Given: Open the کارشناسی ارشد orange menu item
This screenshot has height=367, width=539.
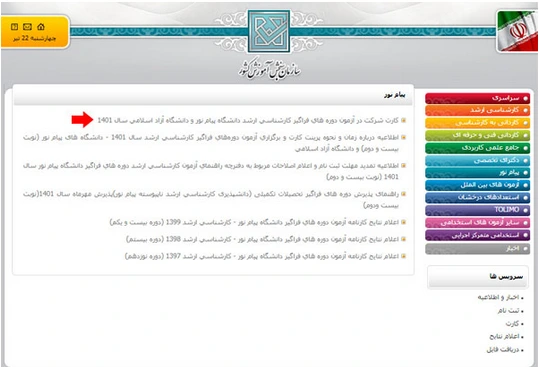Looking at the screenshot, I should point(477,110).
